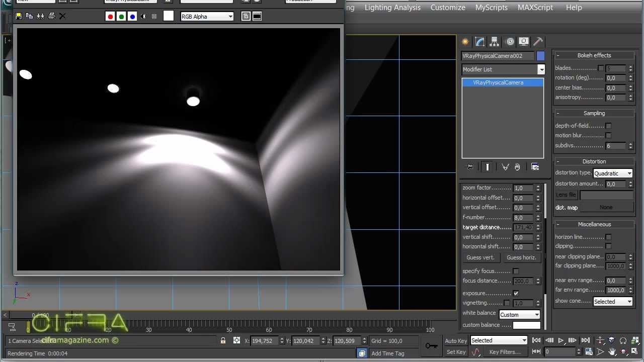Click the object color swatch beside camera name
This screenshot has width=644, height=362.
coord(540,56)
